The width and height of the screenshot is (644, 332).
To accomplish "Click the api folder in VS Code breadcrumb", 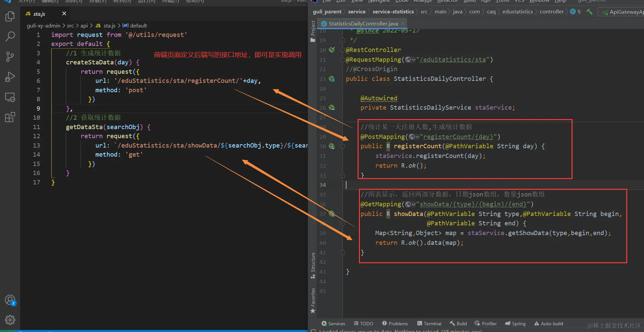I will (84, 26).
